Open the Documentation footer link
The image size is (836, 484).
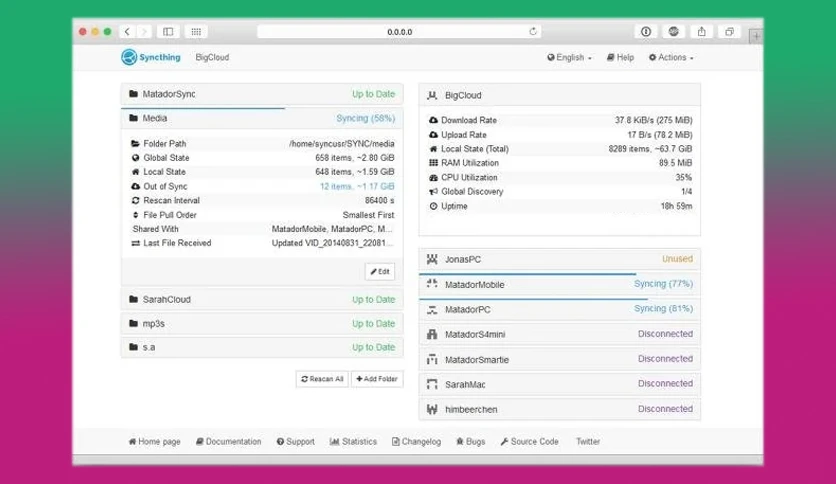(228, 441)
